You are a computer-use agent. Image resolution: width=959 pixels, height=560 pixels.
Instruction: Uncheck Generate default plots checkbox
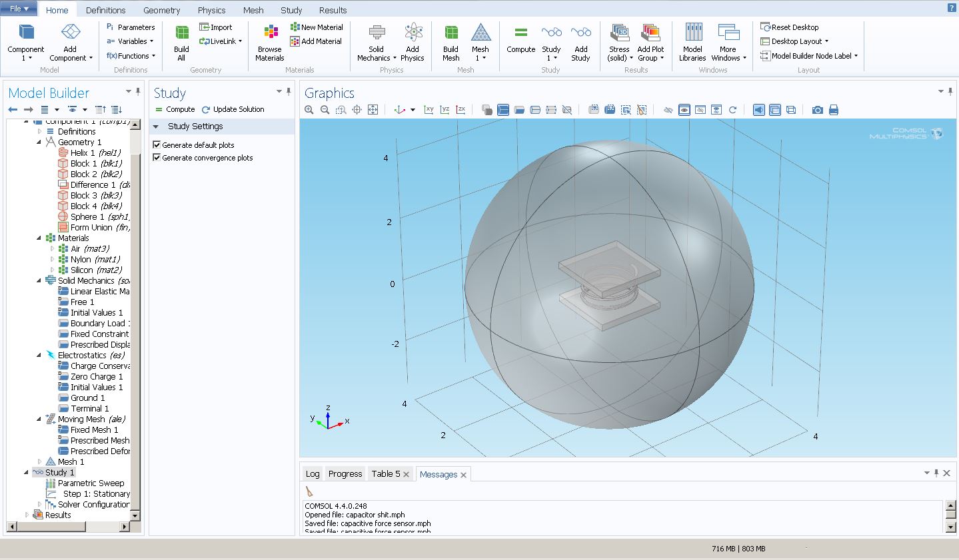coord(157,144)
